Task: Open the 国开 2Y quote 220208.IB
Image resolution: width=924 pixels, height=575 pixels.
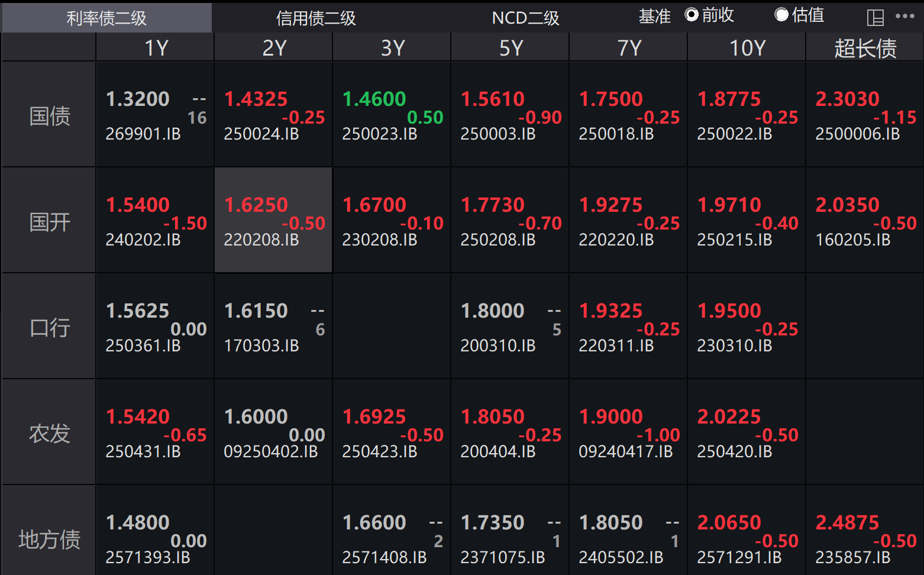Action: [x=261, y=240]
